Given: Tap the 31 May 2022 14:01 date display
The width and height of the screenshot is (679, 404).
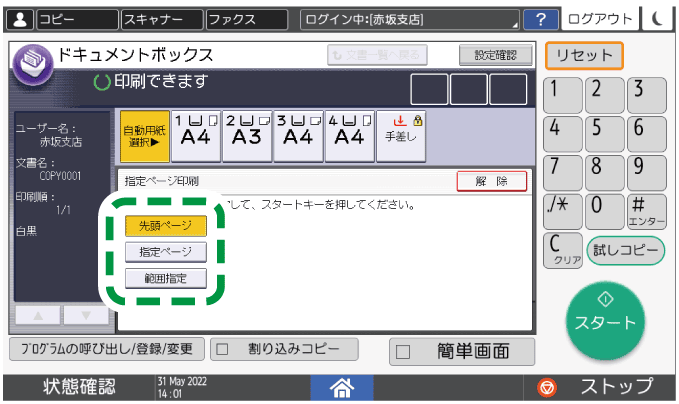Looking at the screenshot, I should pyautogui.click(x=182, y=387).
